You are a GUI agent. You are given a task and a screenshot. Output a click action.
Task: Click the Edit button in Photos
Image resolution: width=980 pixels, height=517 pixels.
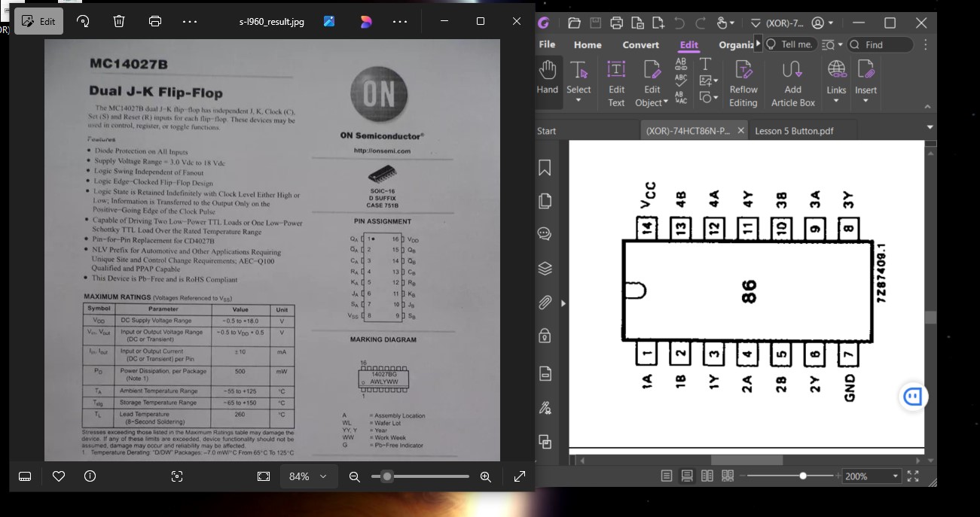[x=39, y=21]
